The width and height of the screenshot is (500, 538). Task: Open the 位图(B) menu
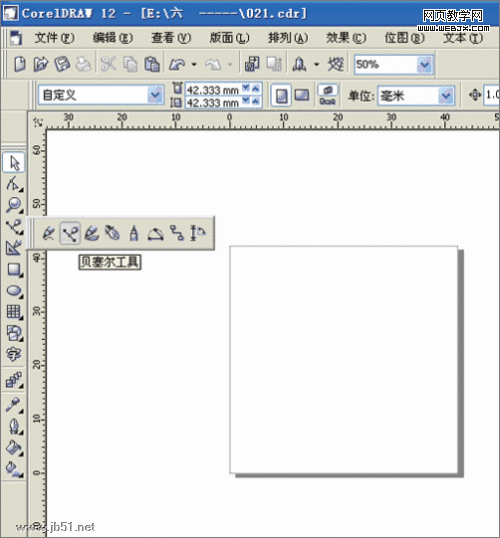(x=404, y=38)
